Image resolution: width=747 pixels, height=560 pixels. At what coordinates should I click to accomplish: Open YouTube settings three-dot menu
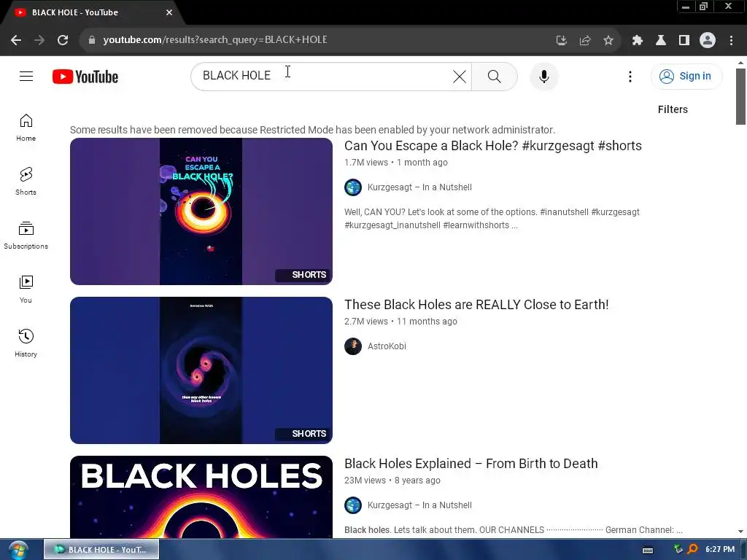[x=630, y=77]
